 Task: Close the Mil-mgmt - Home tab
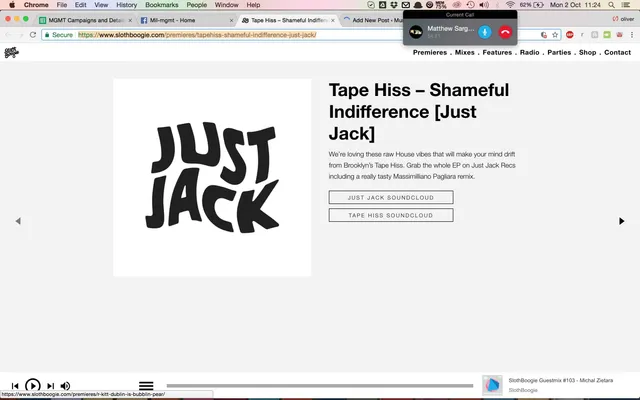coord(231,20)
